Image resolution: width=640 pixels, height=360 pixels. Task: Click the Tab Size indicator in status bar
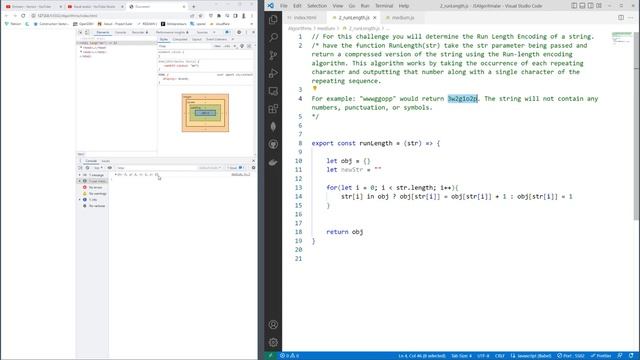(x=461, y=356)
